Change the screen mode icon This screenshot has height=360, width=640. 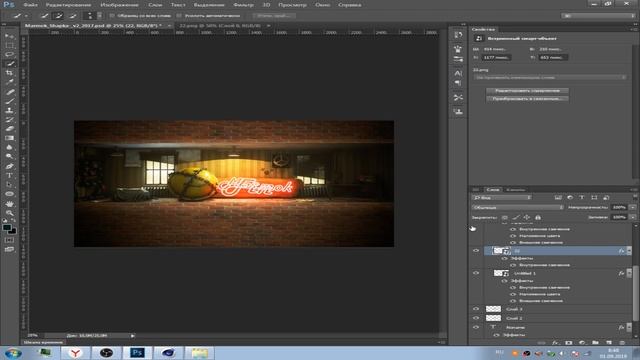coord(9,249)
